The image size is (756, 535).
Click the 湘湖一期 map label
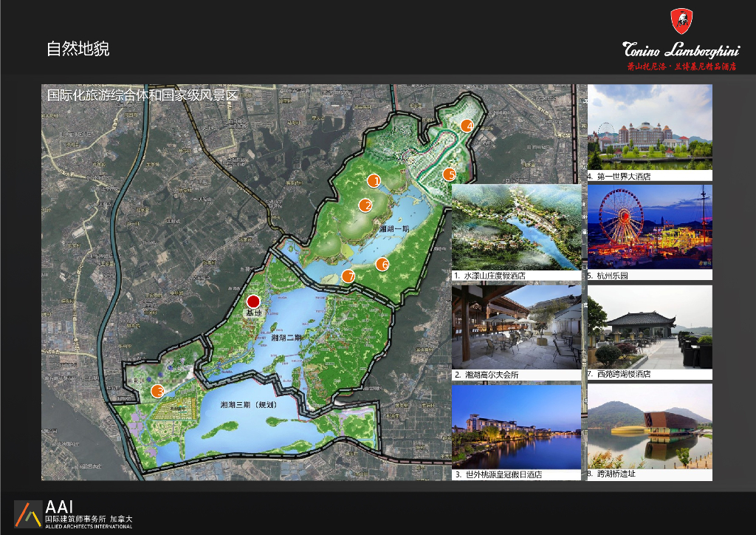click(x=394, y=228)
